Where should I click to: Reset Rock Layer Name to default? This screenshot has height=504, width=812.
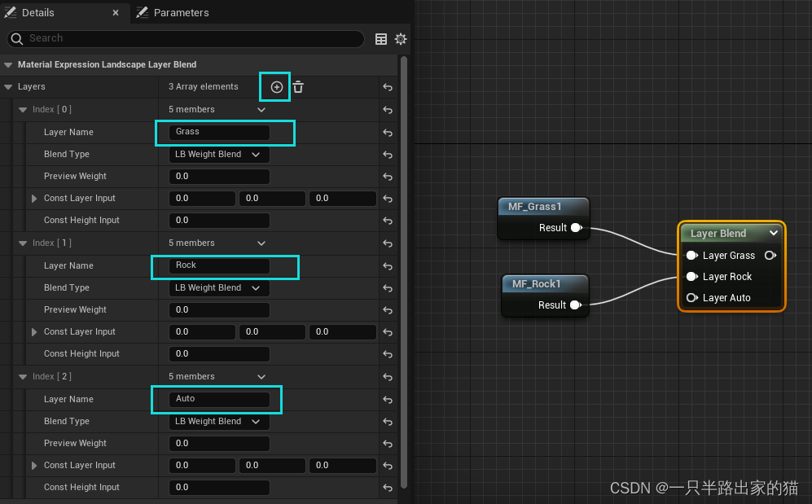(388, 266)
